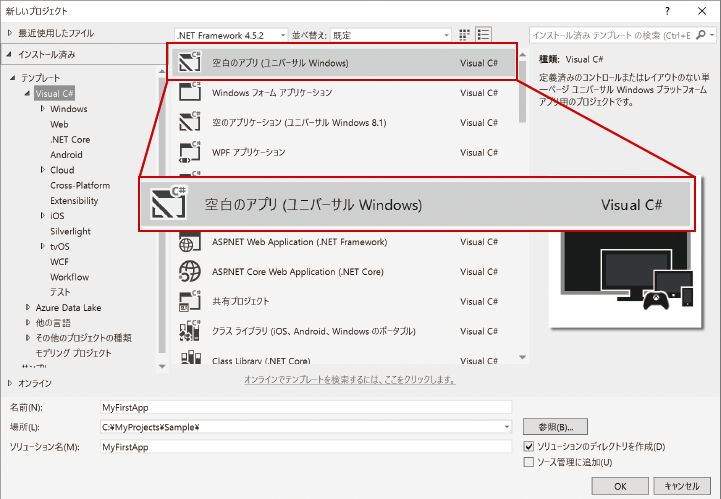Click the 参照(B)... browse button
This screenshot has width=721, height=499.
click(x=555, y=427)
